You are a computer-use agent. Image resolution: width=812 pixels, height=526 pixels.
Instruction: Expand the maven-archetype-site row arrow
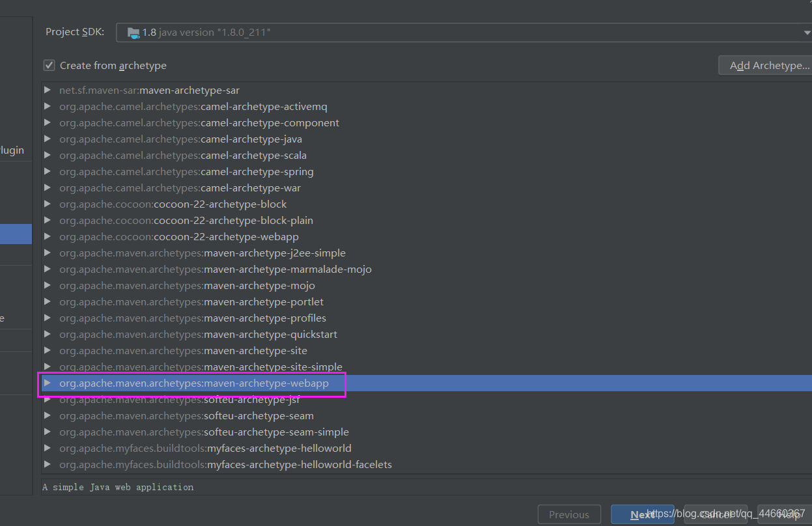(47, 350)
